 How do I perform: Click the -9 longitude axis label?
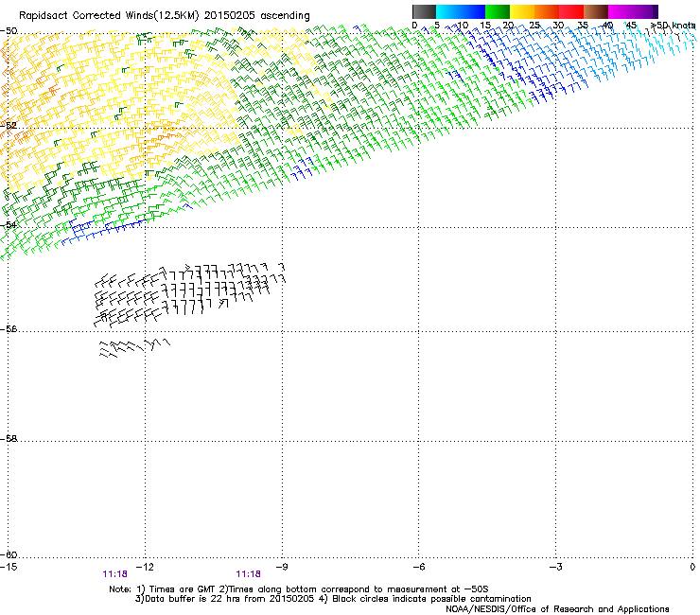point(282,567)
